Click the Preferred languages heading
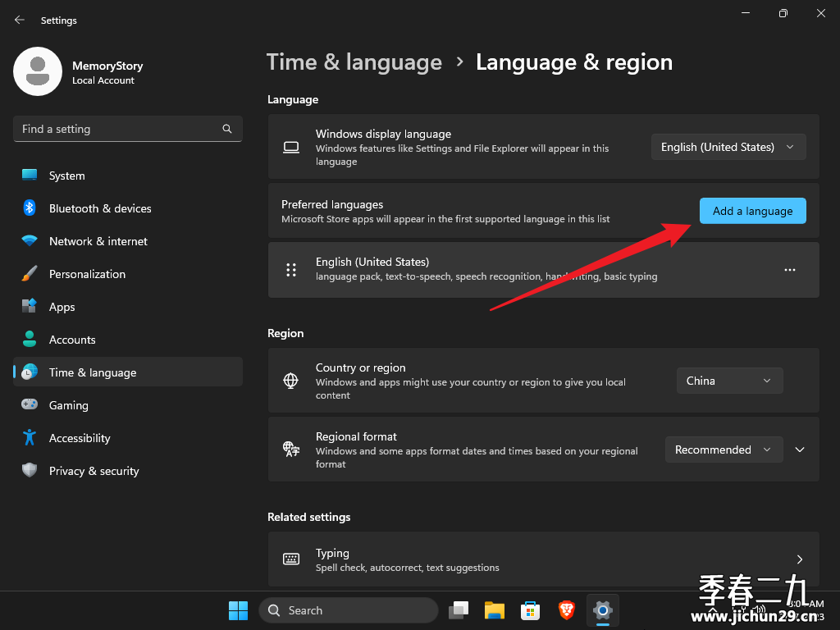 (x=332, y=204)
